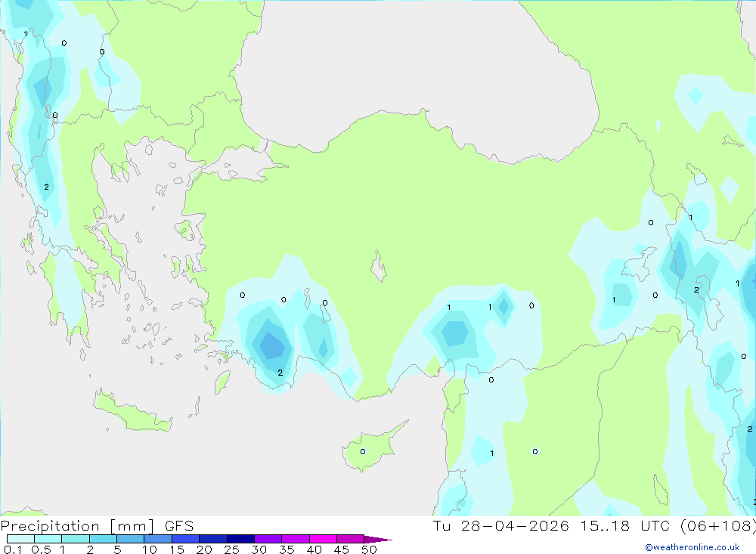Click the '15..18 UTC' time range text
The image size is (756, 554).
[626, 526]
